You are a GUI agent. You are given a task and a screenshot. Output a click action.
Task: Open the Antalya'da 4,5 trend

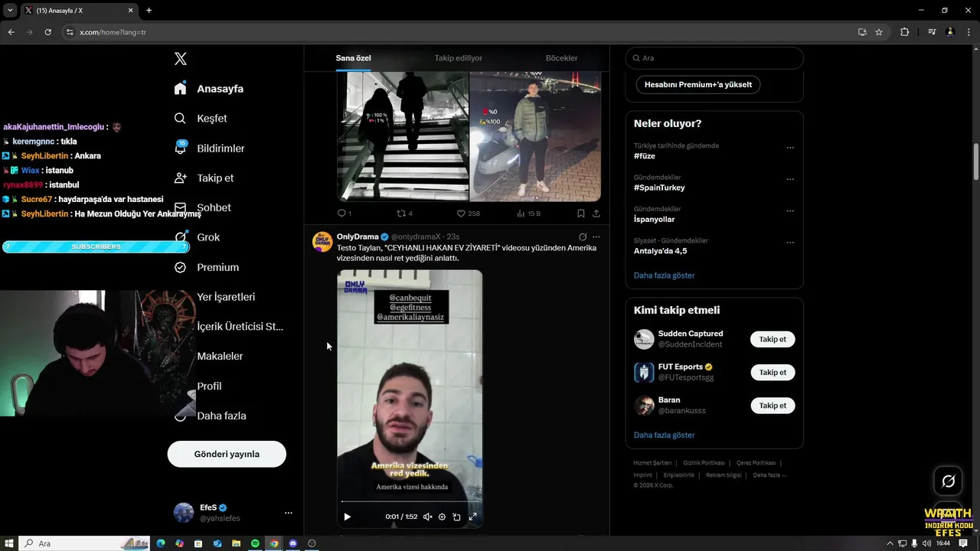coord(661,251)
